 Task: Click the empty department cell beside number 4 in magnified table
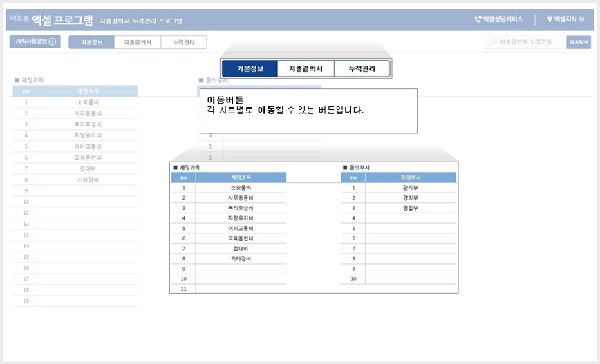coord(410,218)
